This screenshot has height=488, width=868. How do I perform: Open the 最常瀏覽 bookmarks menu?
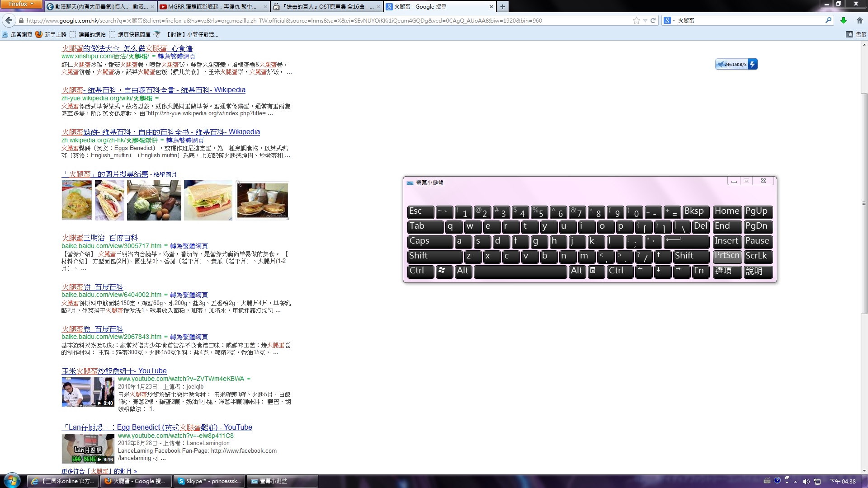[x=17, y=34]
